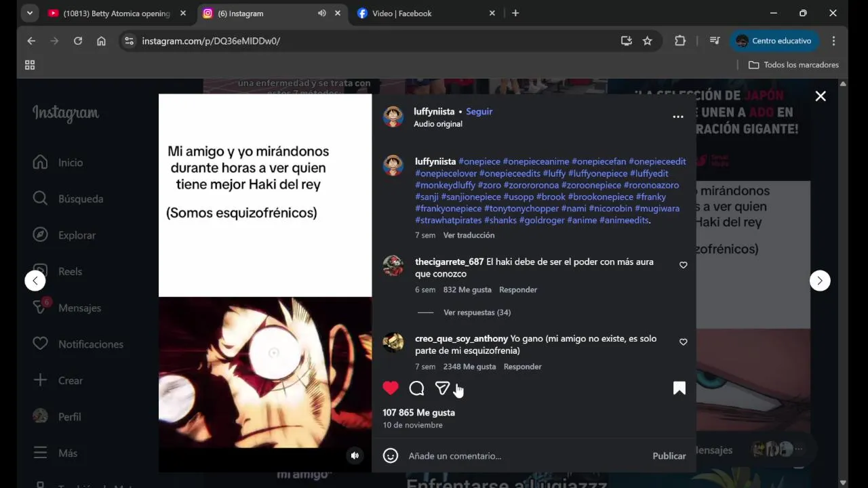This screenshot has width=868, height=488.
Task: Open the apps grid icon in the bookmarks bar
Action: point(30,65)
